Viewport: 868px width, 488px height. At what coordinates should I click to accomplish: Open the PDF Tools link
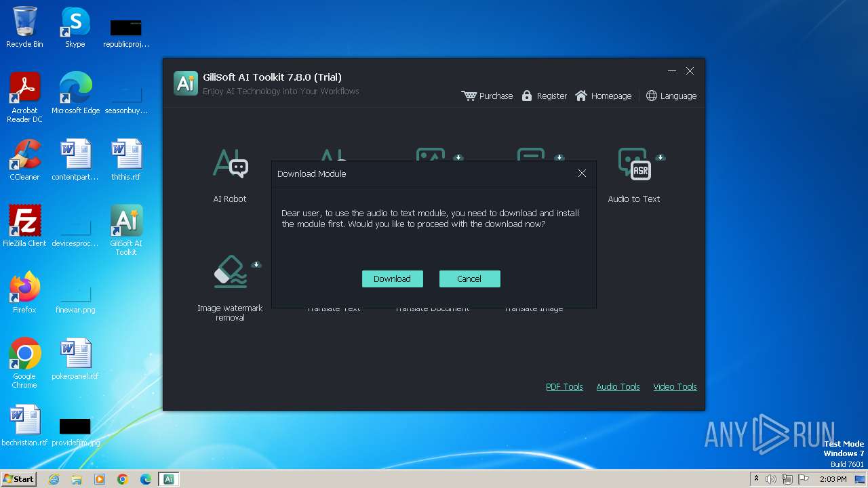564,387
